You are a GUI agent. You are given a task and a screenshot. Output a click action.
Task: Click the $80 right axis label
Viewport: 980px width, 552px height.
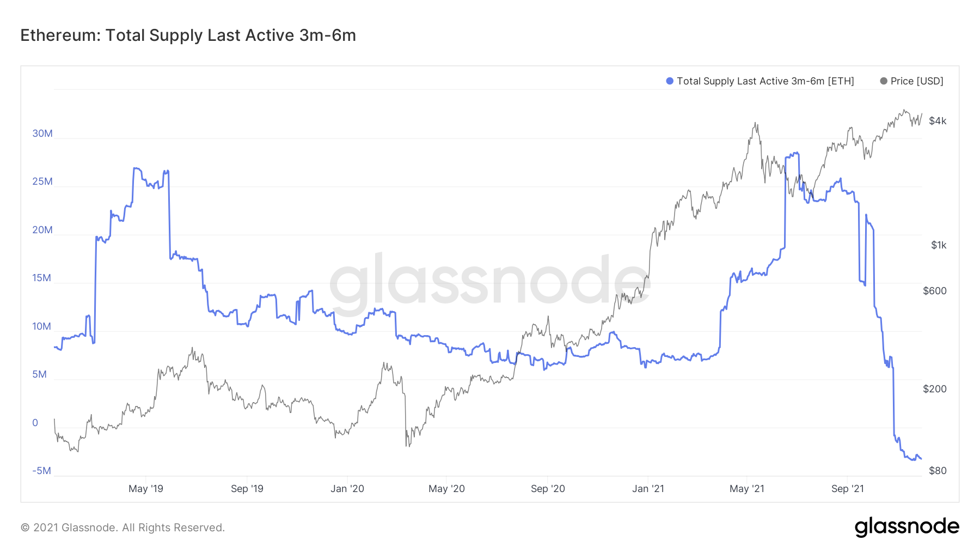(938, 471)
